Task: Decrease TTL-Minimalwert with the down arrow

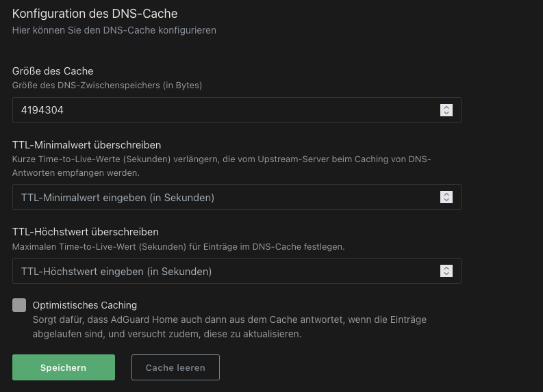Action: pos(446,200)
